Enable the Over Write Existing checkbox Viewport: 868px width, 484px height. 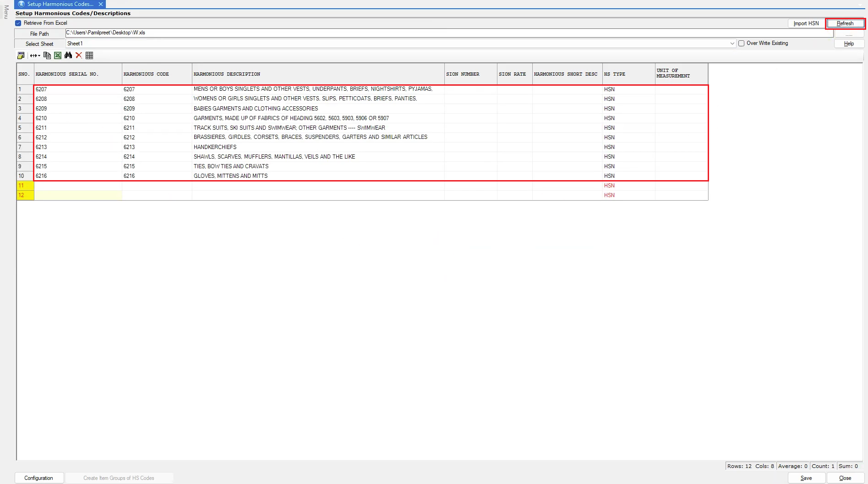[x=741, y=44]
